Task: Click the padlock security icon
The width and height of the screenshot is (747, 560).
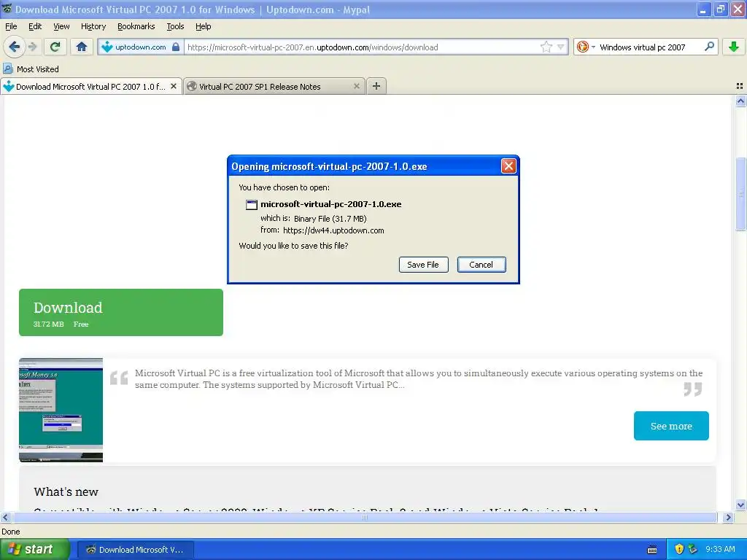Action: pyautogui.click(x=176, y=47)
